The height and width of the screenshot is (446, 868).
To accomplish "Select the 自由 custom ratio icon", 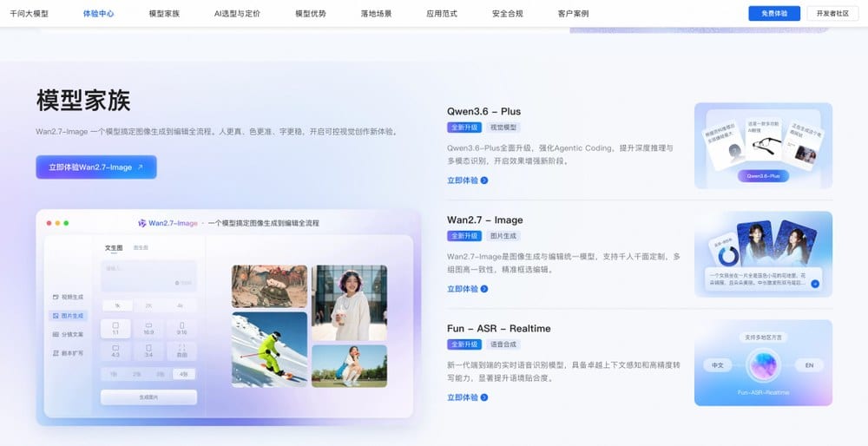I will 181,348.
